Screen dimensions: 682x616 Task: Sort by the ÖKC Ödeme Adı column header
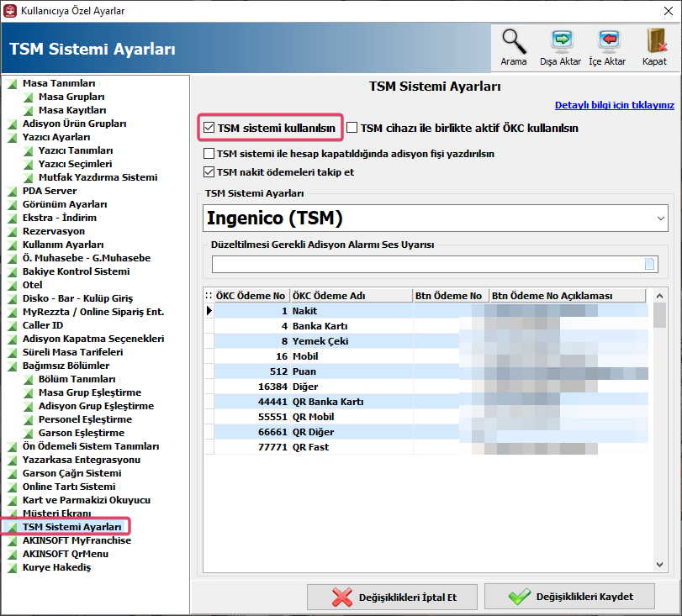click(350, 296)
